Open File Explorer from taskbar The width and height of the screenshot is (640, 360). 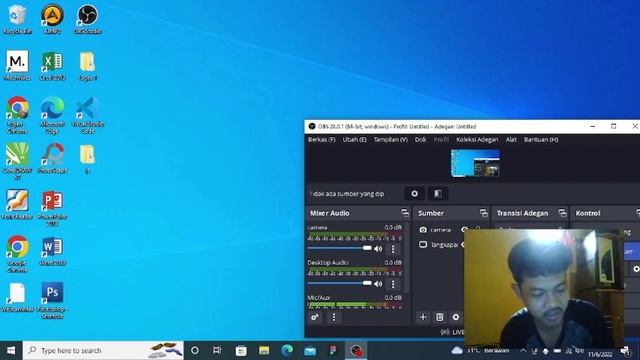[264, 350]
